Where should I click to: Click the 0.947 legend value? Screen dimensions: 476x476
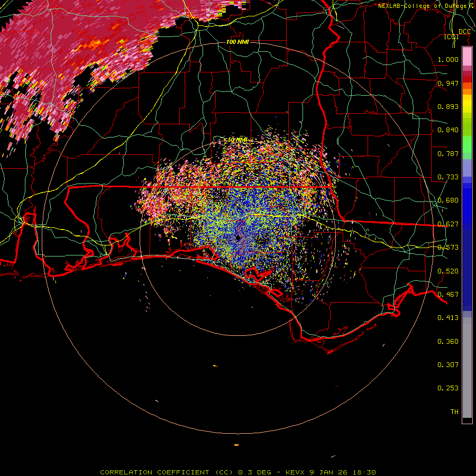click(448, 83)
